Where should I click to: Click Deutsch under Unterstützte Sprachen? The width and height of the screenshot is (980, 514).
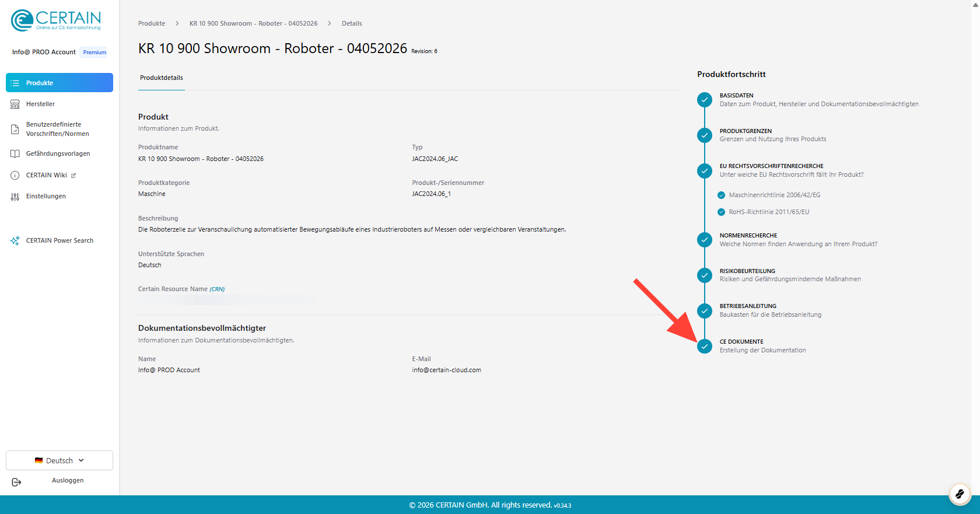[x=150, y=265]
